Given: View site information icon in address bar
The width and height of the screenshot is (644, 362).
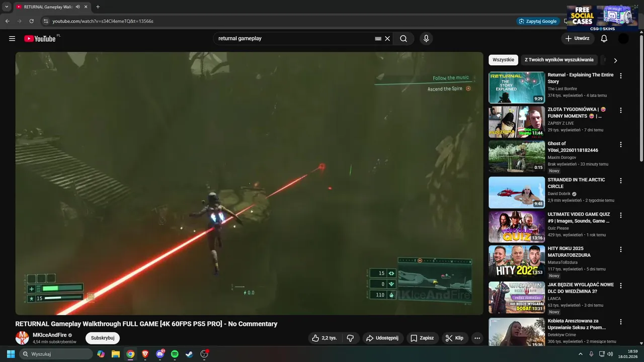Looking at the screenshot, I should [x=45, y=21].
